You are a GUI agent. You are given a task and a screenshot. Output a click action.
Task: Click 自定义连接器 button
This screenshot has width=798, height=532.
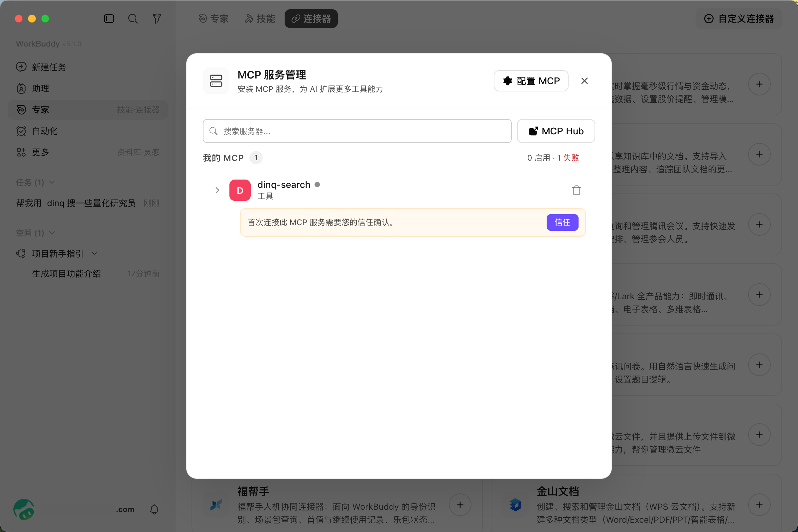(x=739, y=19)
